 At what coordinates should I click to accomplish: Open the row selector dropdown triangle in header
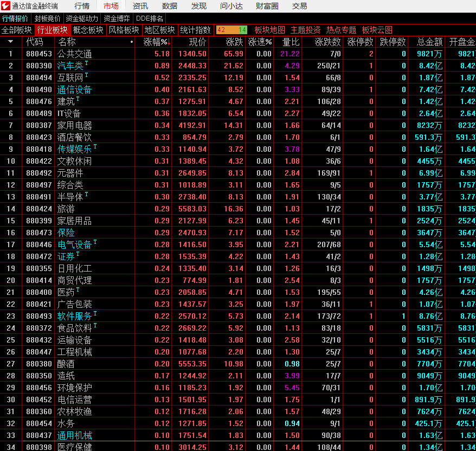click(x=11, y=42)
